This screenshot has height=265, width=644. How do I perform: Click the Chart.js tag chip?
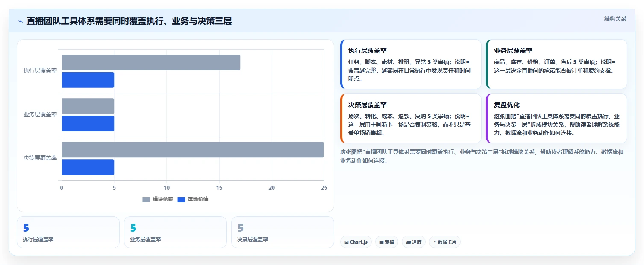pos(356,242)
